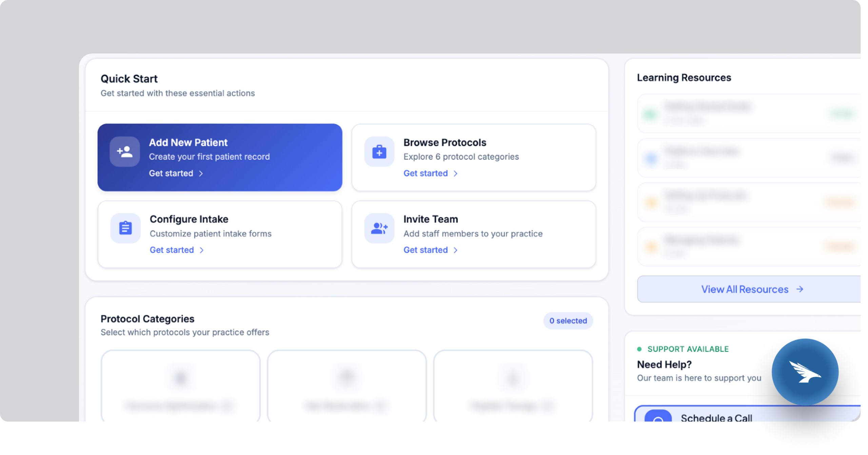Click the Invite Team staff icon
This screenshot has width=868, height=455.
coord(379,228)
